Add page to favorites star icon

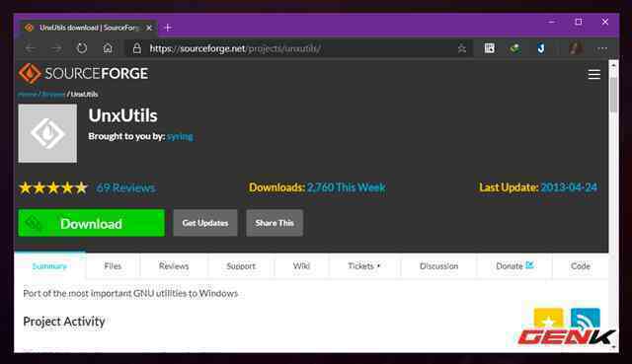click(x=462, y=48)
